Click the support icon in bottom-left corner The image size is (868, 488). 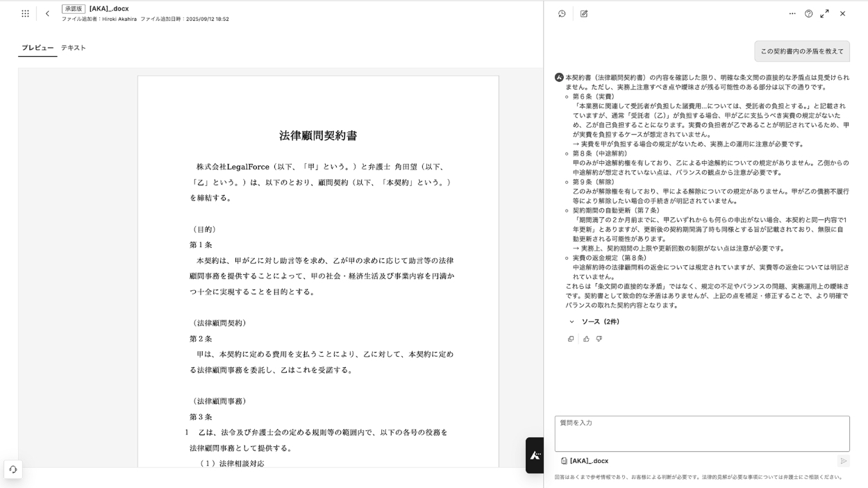pyautogui.click(x=12, y=469)
